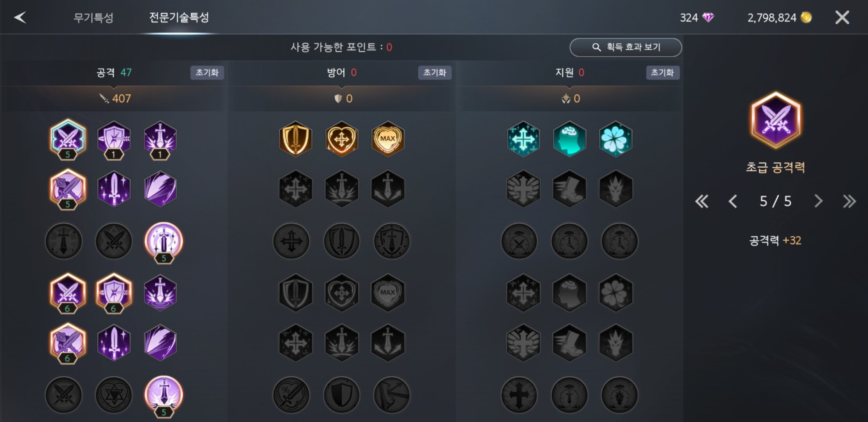Jump to first level double arrow
The image size is (868, 422).
pyautogui.click(x=702, y=202)
